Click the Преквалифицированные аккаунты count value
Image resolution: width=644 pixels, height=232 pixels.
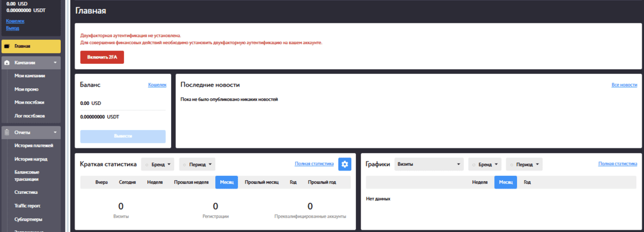[x=310, y=206]
